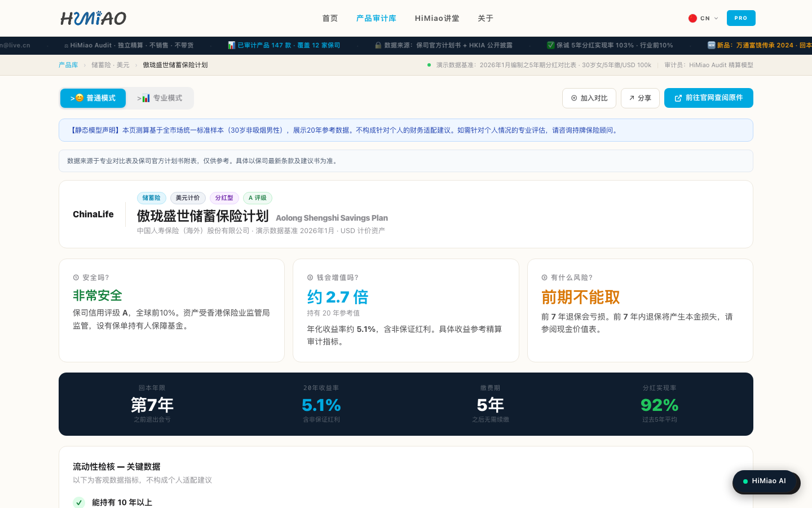Click the lock icon in 数据来源 ticker
812x508 pixels.
pos(378,45)
